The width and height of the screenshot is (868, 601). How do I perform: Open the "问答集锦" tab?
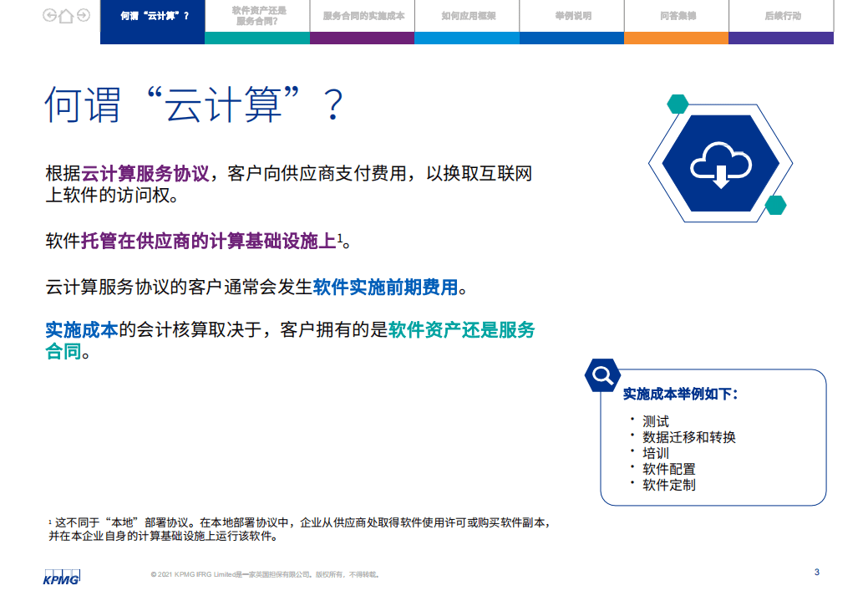pos(676,18)
